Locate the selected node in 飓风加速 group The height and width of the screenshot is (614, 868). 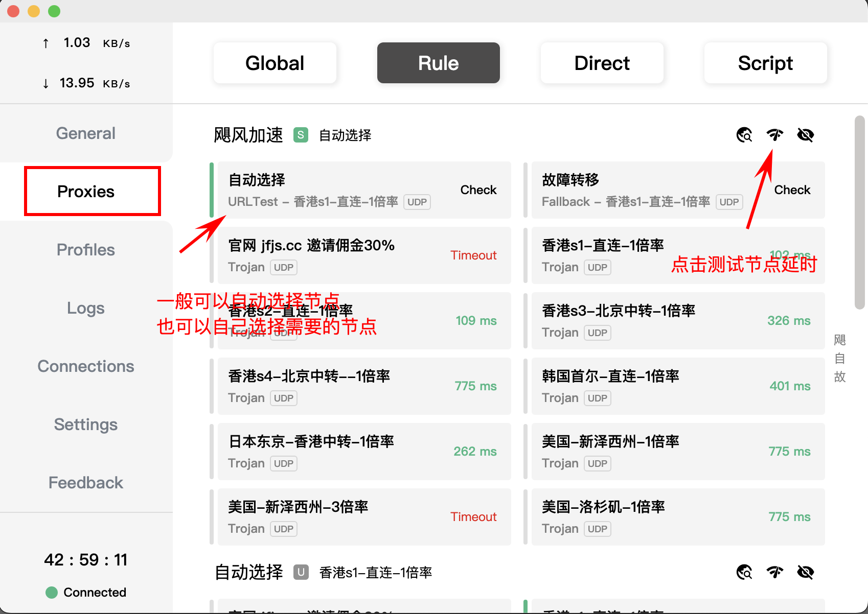(744, 135)
